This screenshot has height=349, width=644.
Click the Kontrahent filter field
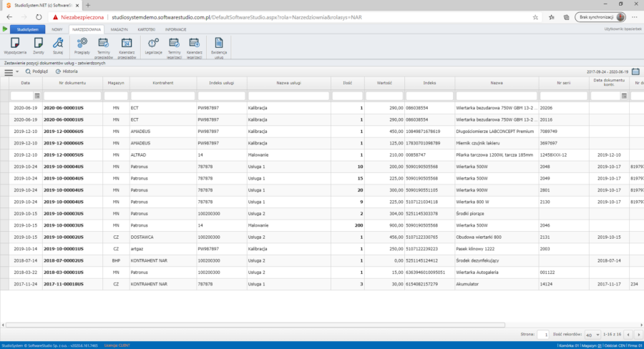(163, 96)
